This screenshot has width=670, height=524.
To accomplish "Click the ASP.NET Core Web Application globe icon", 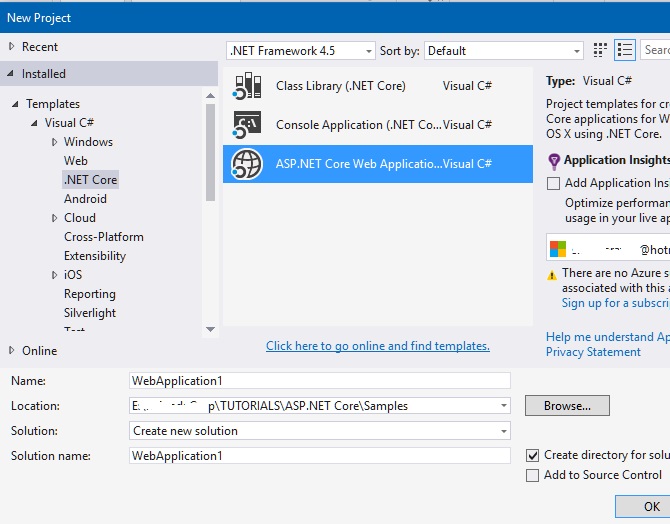I will [x=247, y=164].
